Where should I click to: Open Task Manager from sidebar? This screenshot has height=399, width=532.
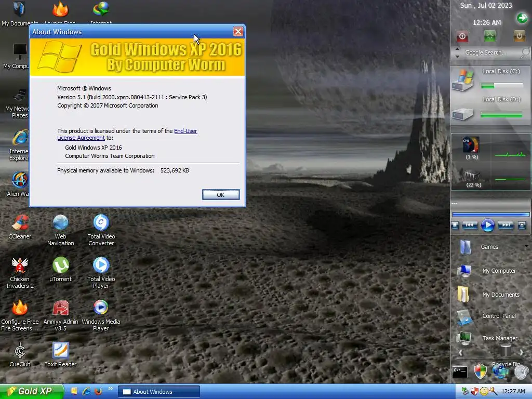pyautogui.click(x=487, y=338)
